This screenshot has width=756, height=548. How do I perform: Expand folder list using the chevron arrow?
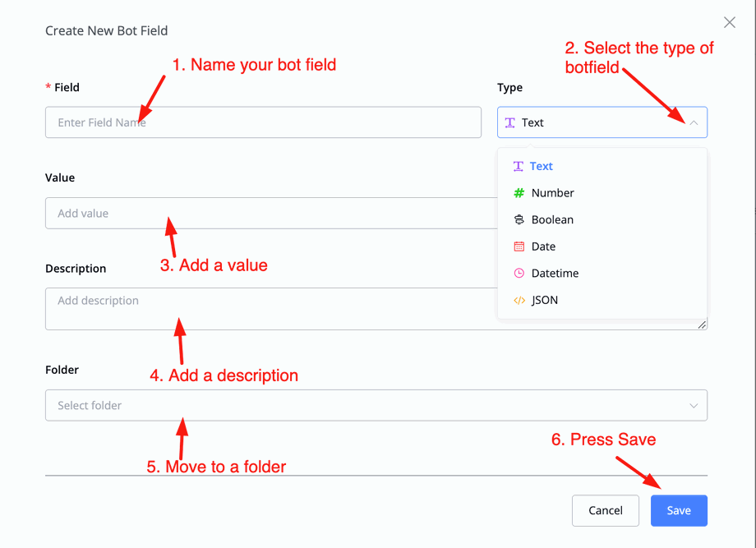coord(694,406)
